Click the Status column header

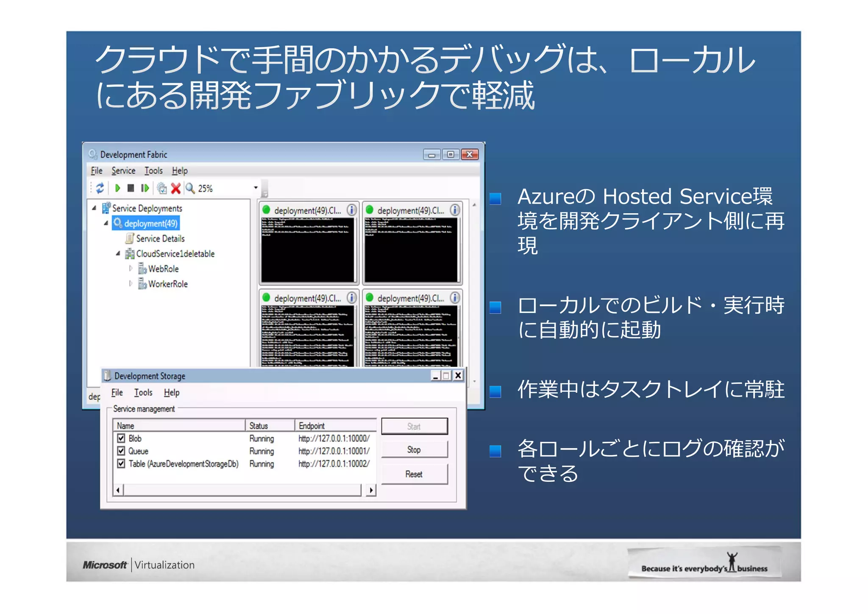270,425
